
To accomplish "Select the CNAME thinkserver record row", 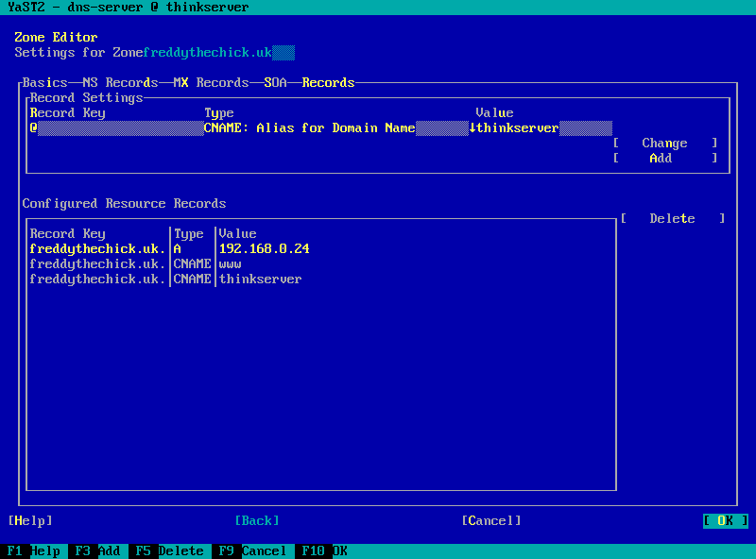I will point(321,279).
